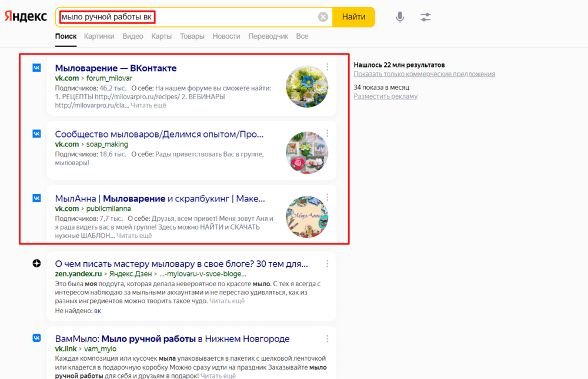Switch to the Видео tab

click(133, 36)
